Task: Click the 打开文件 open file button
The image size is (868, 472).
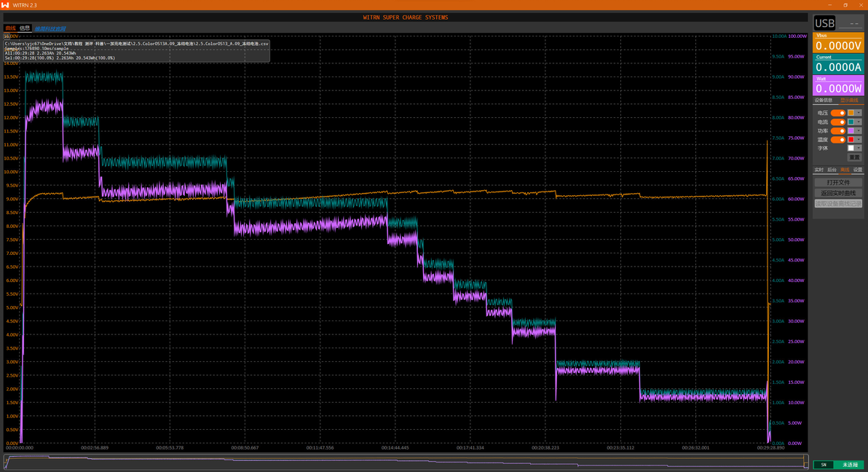Action: click(x=838, y=182)
